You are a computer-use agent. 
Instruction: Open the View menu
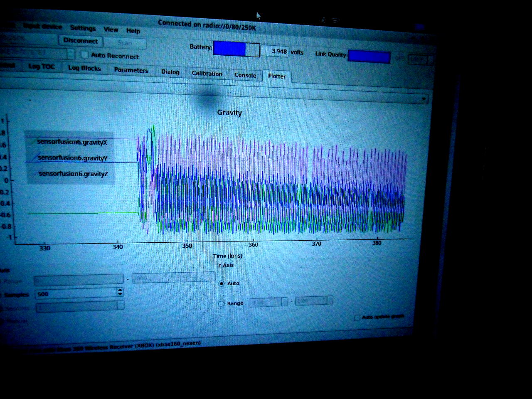pos(111,30)
